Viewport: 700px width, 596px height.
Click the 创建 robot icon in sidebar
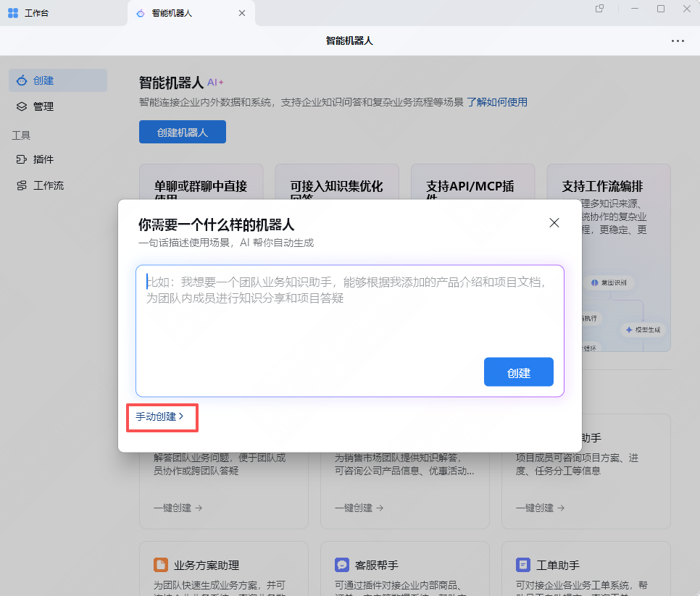point(22,80)
